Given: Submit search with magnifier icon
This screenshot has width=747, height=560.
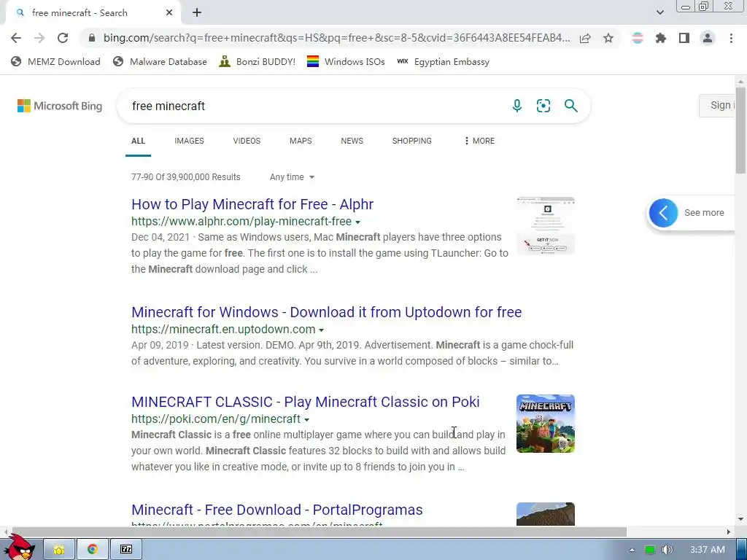Looking at the screenshot, I should (570, 106).
